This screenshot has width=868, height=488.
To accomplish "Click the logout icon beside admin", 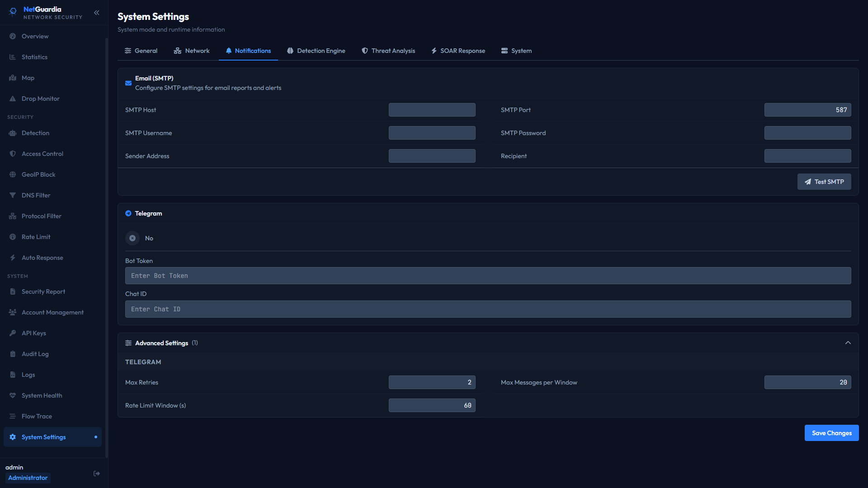I will coord(97,474).
